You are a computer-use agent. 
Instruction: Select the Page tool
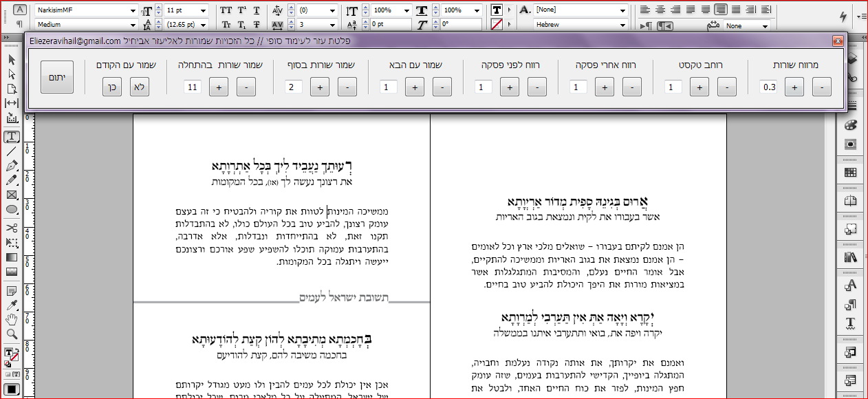click(x=12, y=89)
